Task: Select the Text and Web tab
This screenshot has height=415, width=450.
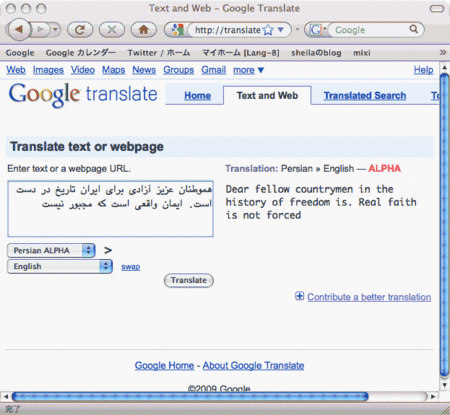Action: 267,96
